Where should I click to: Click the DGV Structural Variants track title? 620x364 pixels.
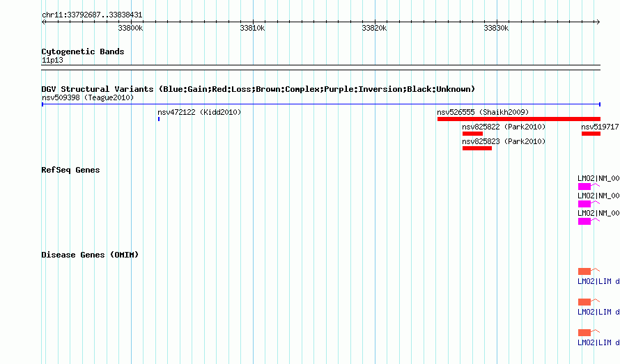[258, 89]
